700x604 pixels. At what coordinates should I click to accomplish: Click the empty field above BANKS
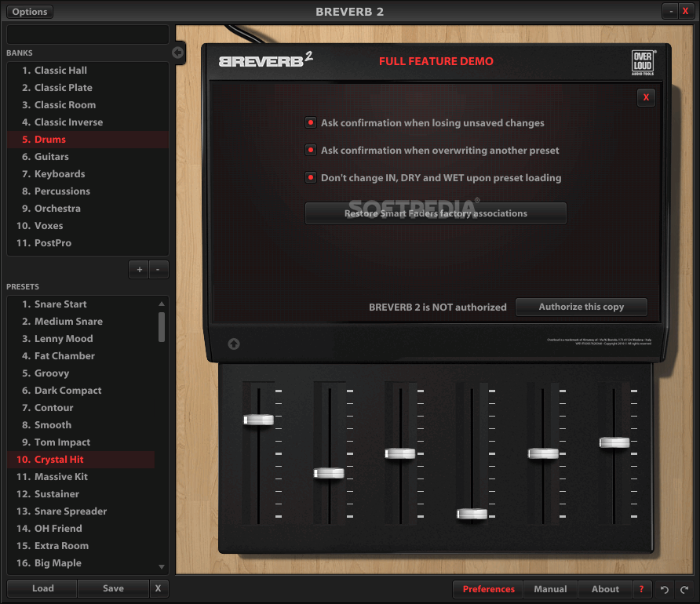click(88, 35)
